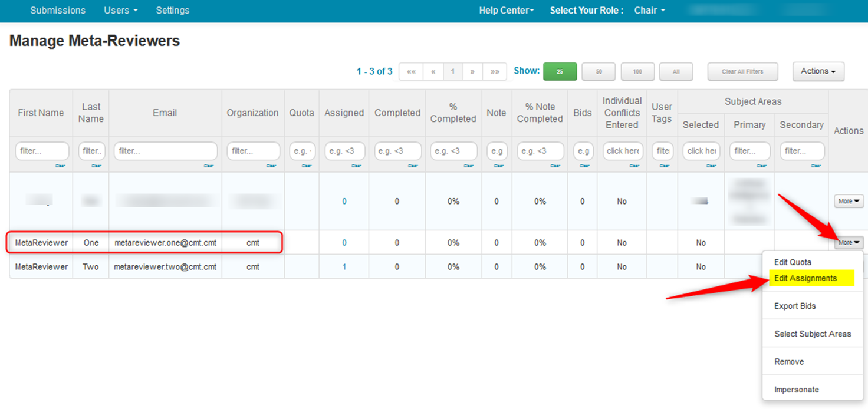The height and width of the screenshot is (409, 868).
Task: Click the Last Name filter field
Action: 91,151
